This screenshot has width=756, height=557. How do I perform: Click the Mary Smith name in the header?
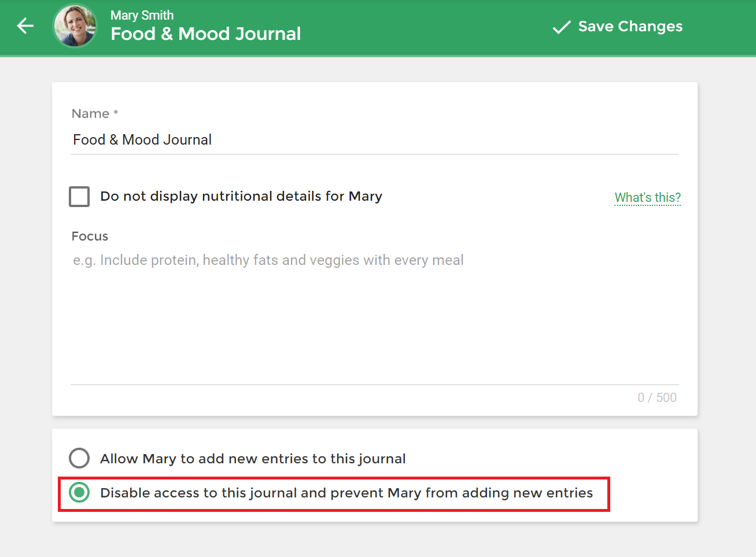[142, 15]
